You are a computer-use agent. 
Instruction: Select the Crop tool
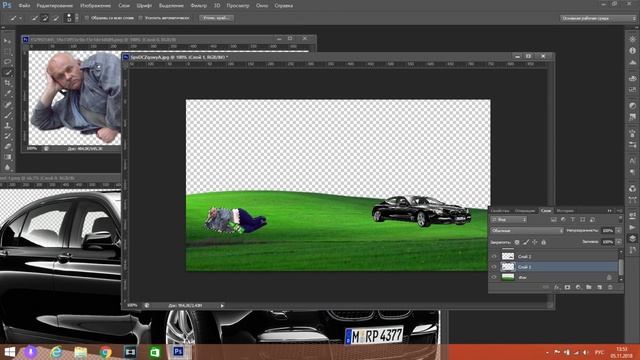point(7,83)
